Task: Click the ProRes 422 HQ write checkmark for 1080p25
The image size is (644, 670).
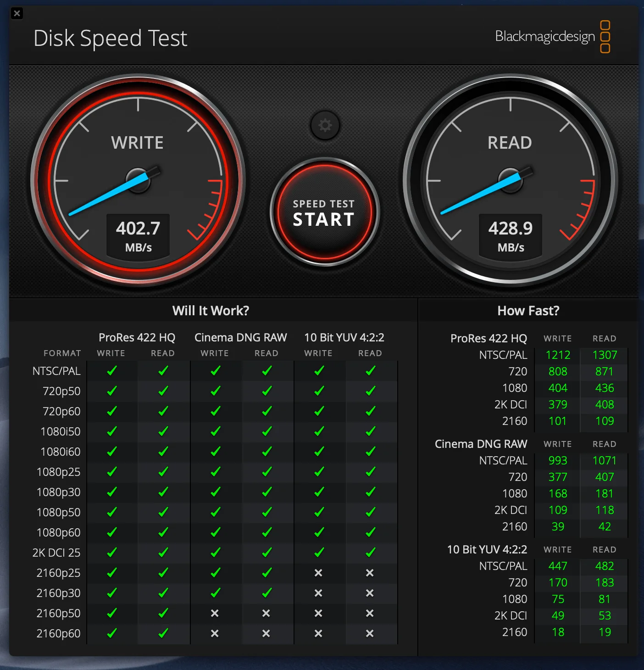Action: click(111, 472)
